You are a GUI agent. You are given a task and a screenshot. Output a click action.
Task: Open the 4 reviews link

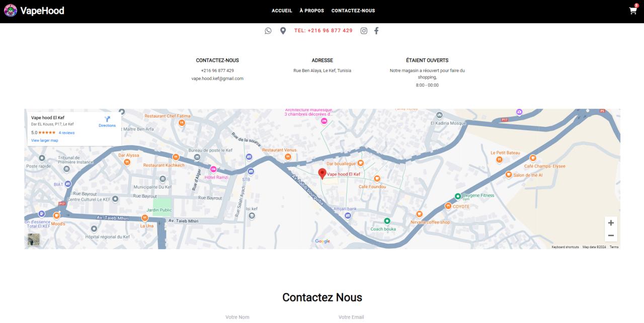tap(66, 133)
